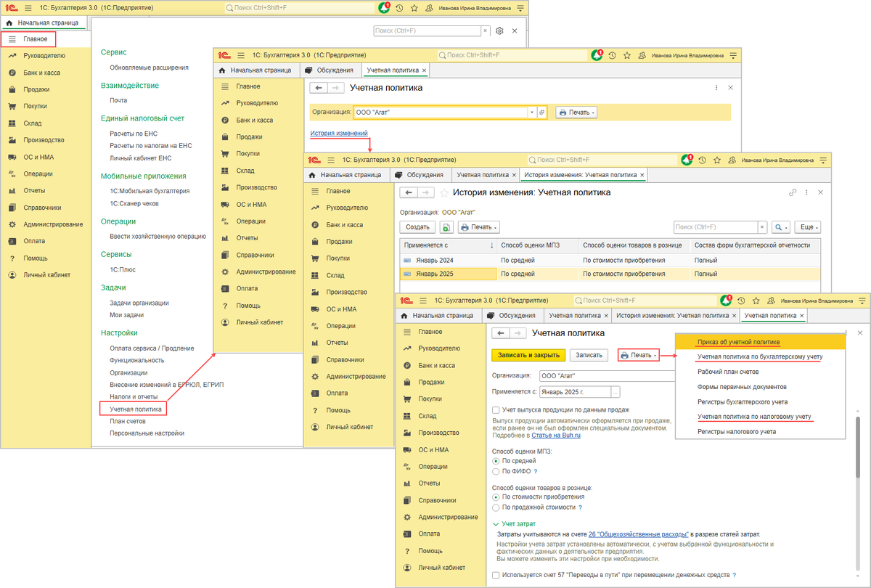Open Производство in История изменения window sidebar
Screen dimensions: 871x588
coord(346,292)
